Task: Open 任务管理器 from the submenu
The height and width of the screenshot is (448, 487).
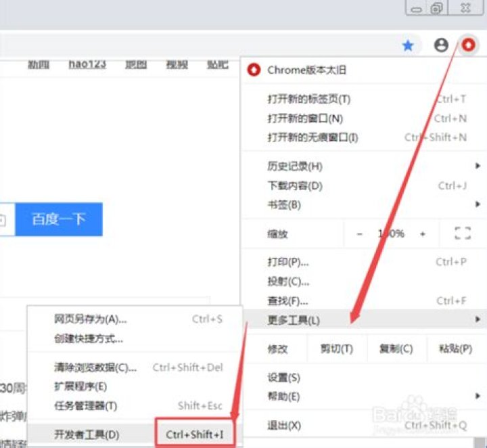Action: [x=85, y=406]
